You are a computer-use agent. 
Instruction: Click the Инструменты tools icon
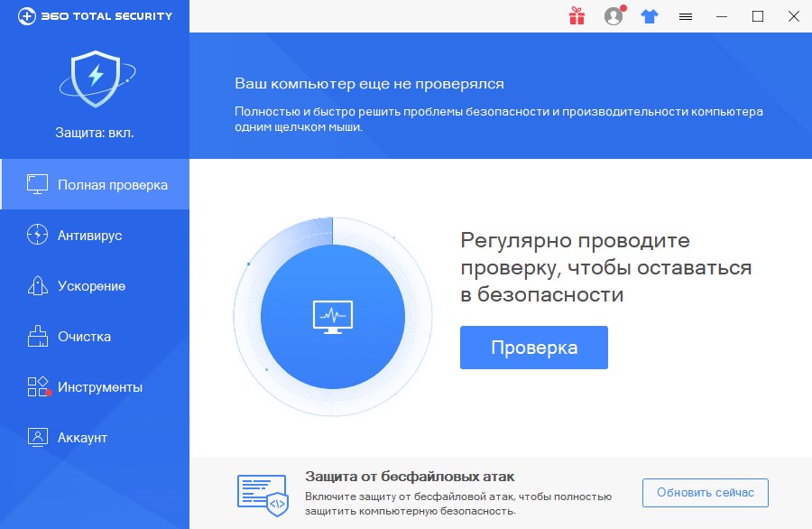38,386
